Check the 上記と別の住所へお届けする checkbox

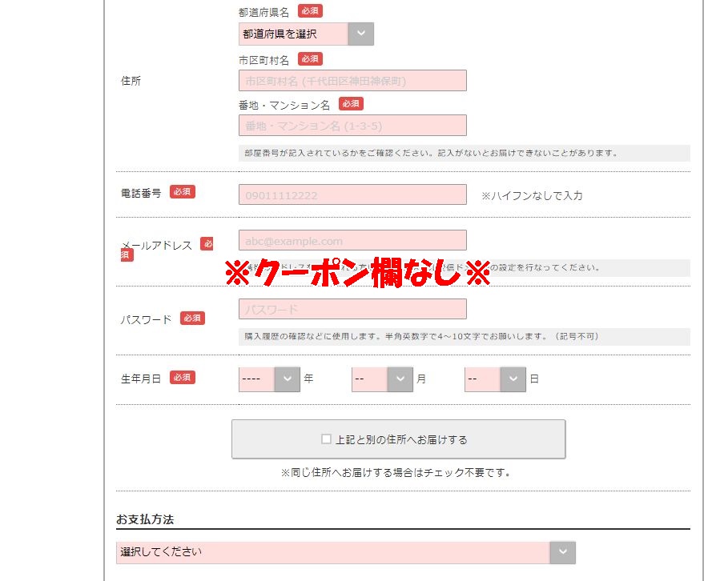[327, 439]
